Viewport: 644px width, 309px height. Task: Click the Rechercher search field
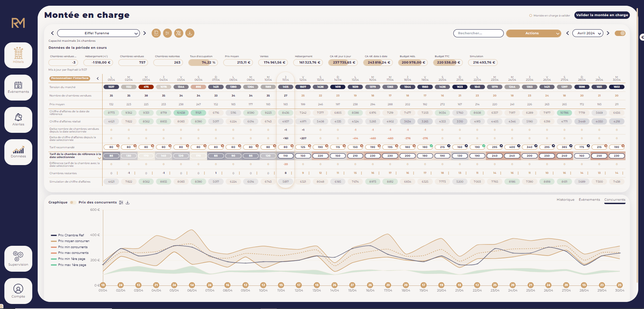478,33
